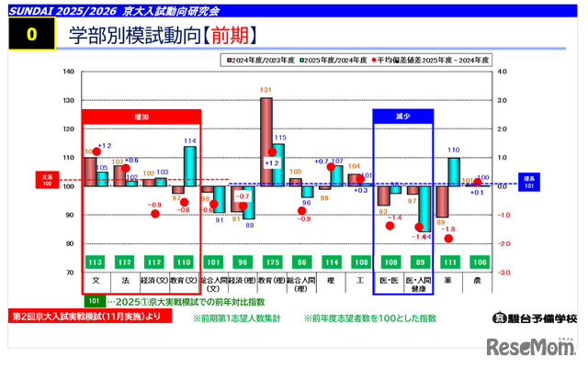
Task: Click the 理系 101 reference label
Action: click(529, 182)
